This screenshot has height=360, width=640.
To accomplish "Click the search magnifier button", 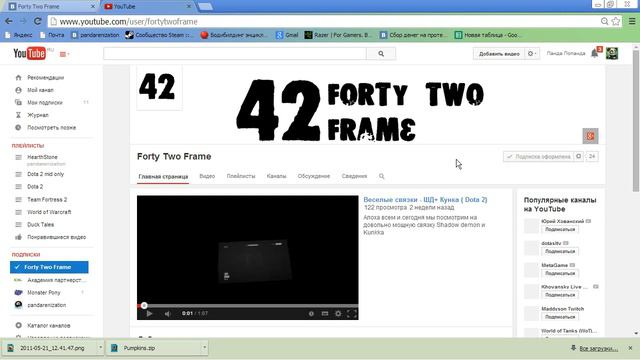I will pos(381,53).
